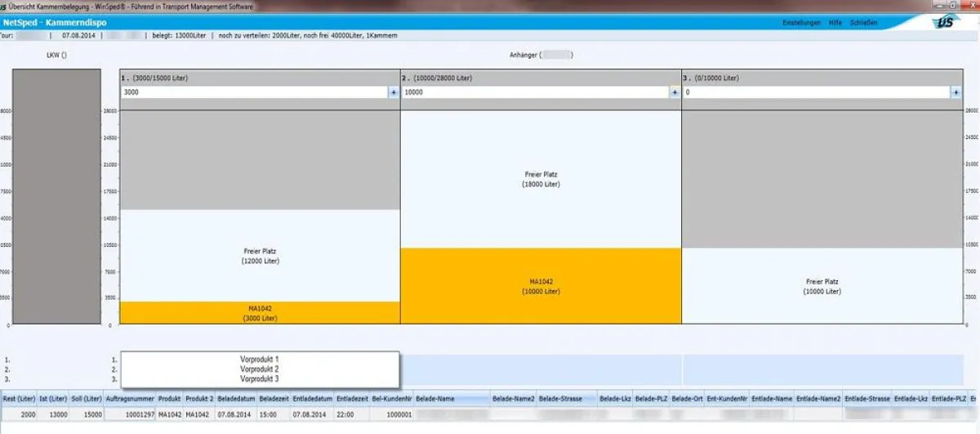Select Vorprodukt 1 in the list
Screen dimensions: 980x434
tap(260, 360)
